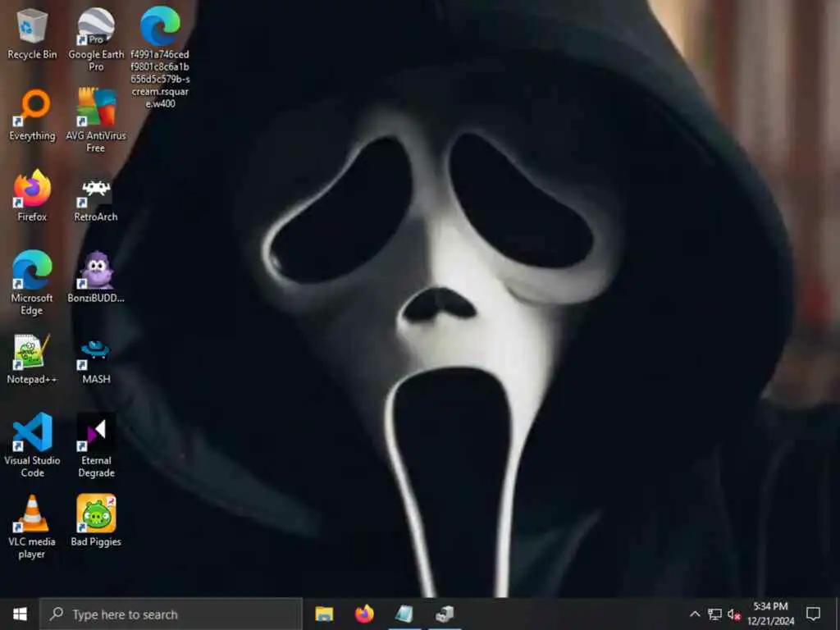Viewport: 840px width, 630px height.
Task: Open VLC media player shortcut
Action: [x=32, y=526]
